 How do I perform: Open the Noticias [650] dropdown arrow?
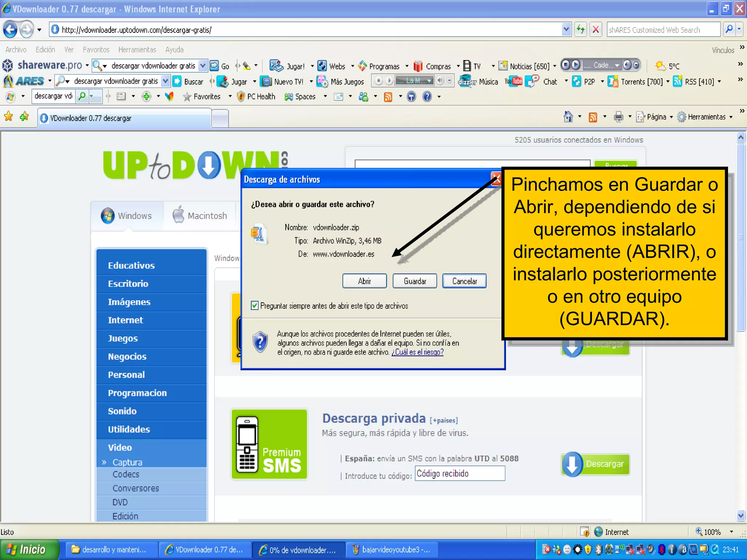tap(554, 66)
